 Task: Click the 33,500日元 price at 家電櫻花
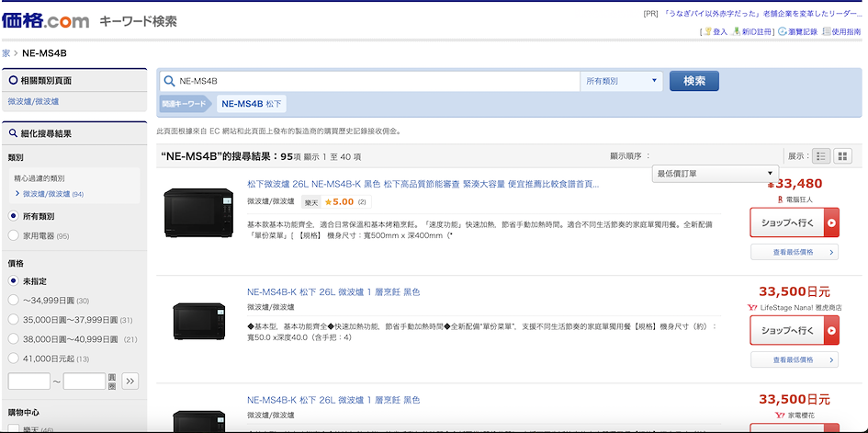point(795,399)
